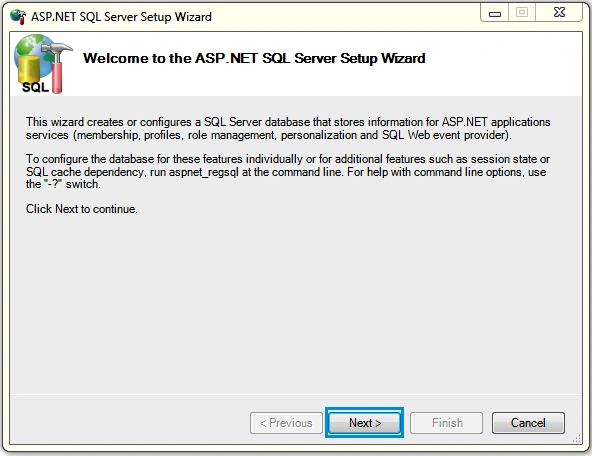Click the window title bar text
The image size is (592, 456).
click(x=121, y=17)
